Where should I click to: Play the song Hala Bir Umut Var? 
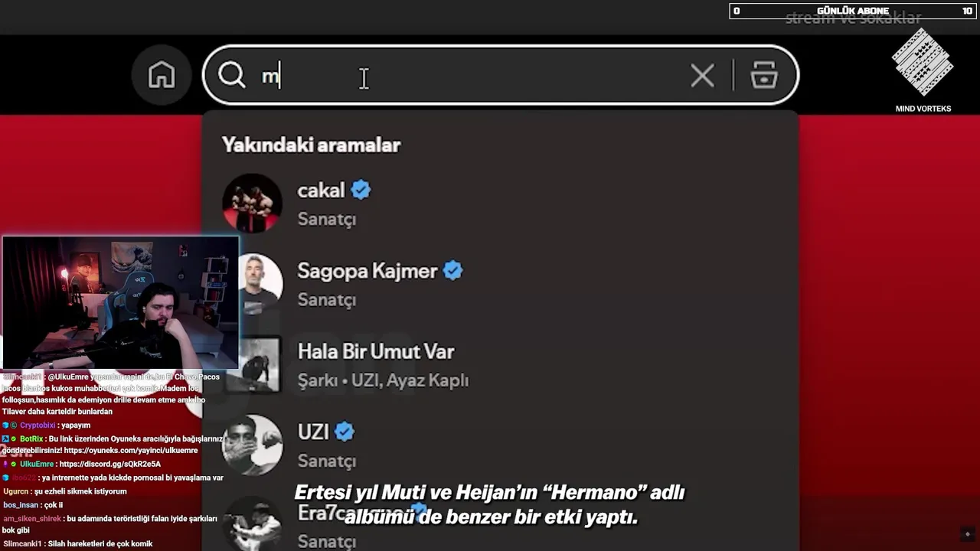[x=501, y=365]
